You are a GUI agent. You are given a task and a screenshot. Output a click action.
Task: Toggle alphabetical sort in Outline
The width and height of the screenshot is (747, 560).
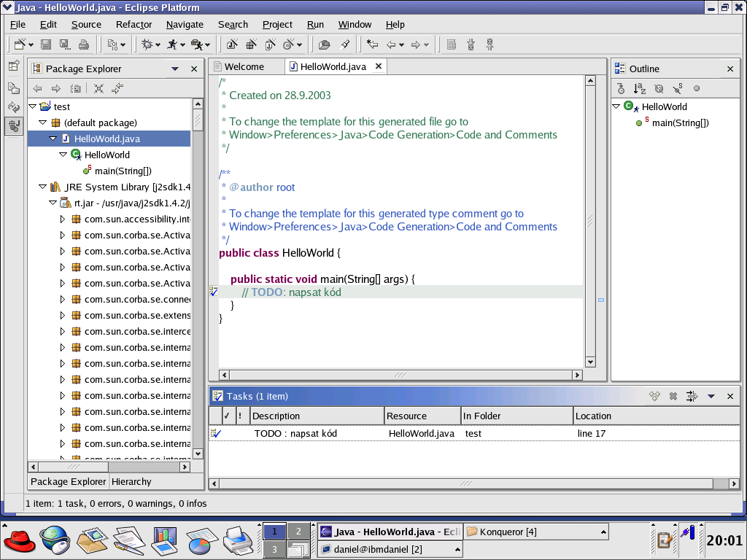click(x=639, y=88)
